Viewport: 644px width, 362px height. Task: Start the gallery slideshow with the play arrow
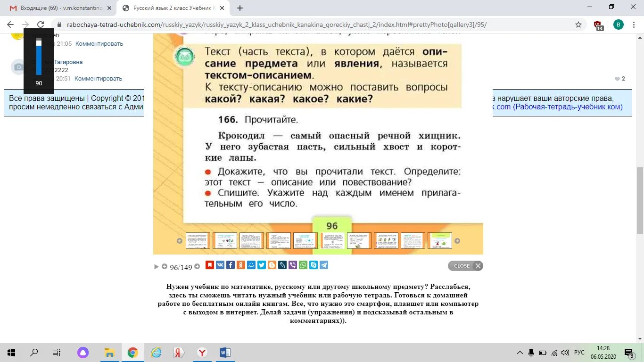pyautogui.click(x=157, y=267)
